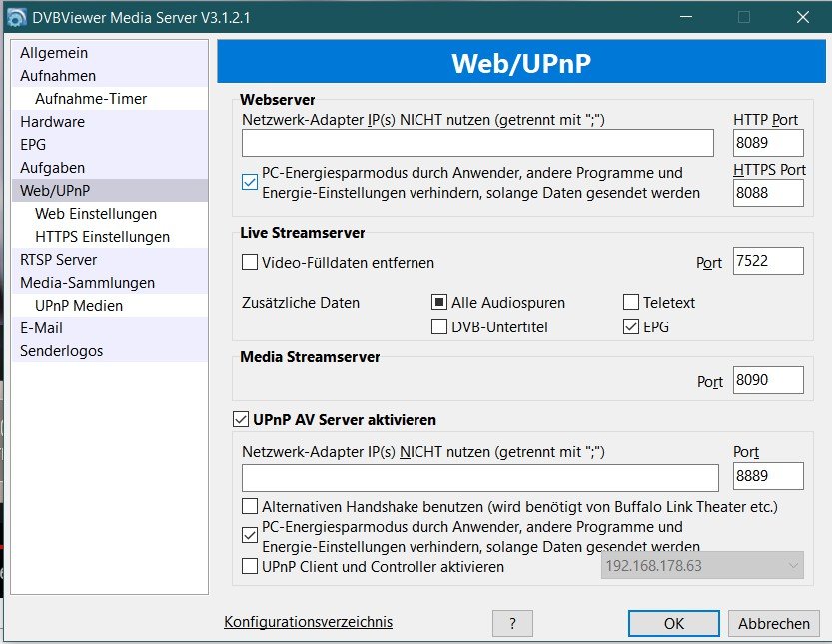This screenshot has width=832, height=644.
Task: Uncheck the EPG additional data checkbox
Action: (631, 326)
